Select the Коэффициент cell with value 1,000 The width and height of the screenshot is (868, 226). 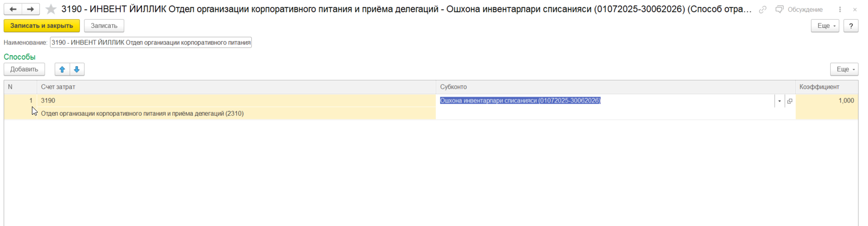click(827, 101)
